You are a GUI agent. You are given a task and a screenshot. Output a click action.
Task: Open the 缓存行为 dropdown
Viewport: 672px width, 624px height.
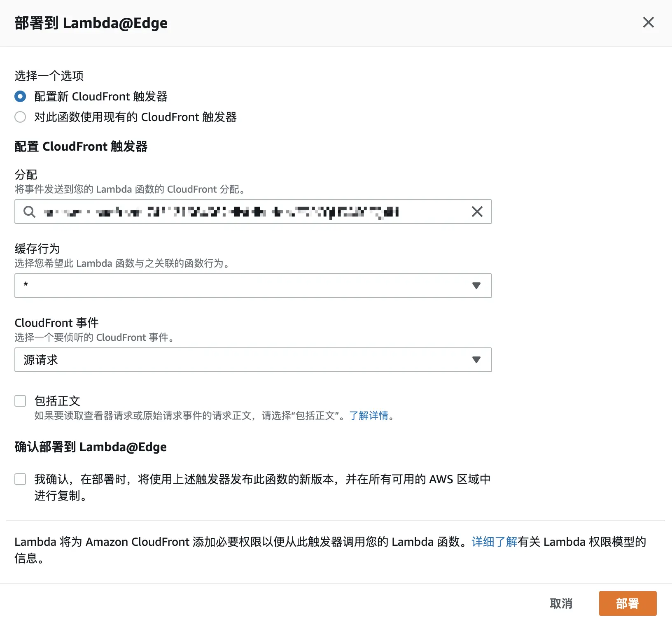click(253, 286)
